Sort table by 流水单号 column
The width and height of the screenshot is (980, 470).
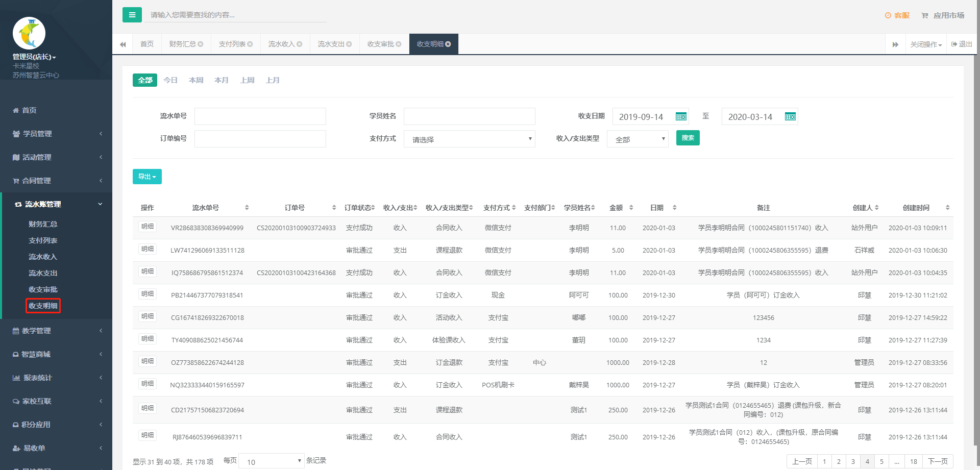tap(247, 208)
